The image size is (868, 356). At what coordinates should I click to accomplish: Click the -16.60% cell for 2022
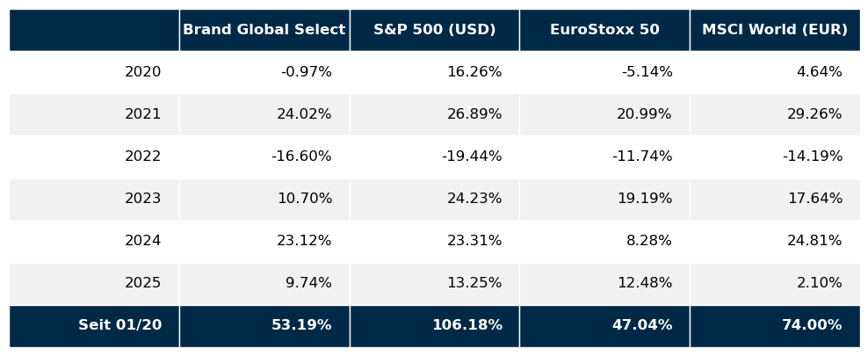coord(301,156)
